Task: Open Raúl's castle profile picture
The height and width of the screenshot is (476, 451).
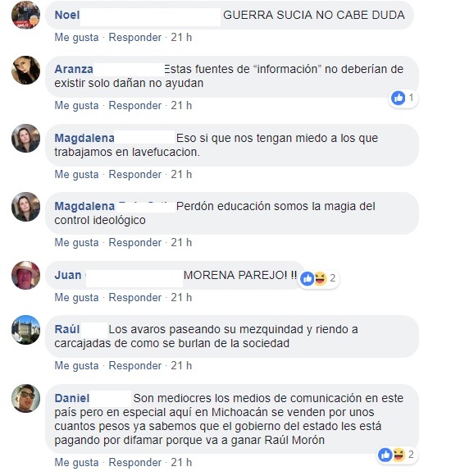Action: 25,330
